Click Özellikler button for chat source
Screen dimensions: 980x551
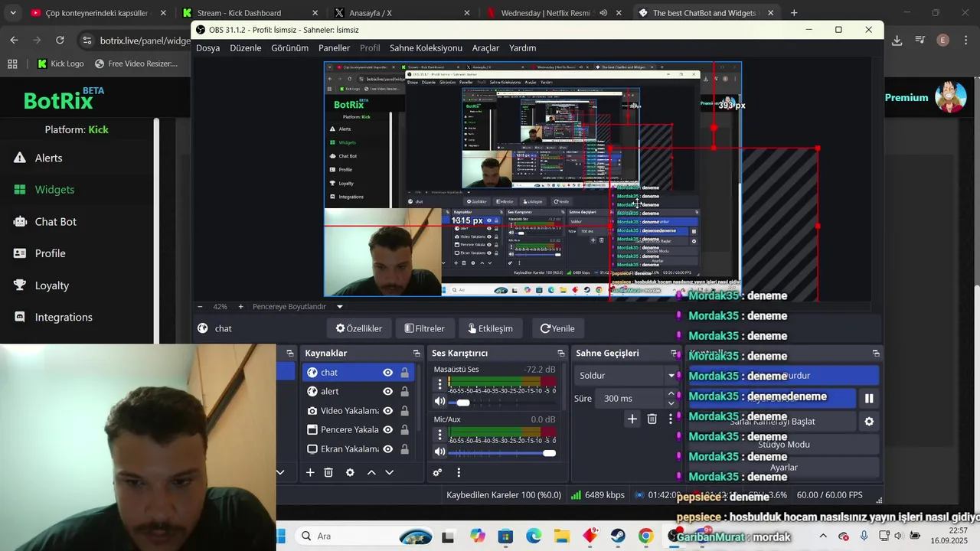point(359,328)
